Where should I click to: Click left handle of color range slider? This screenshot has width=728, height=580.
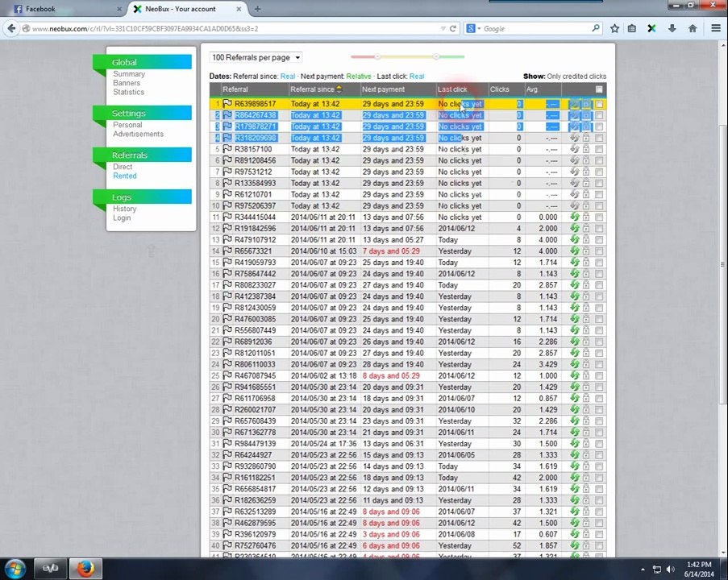click(x=377, y=56)
